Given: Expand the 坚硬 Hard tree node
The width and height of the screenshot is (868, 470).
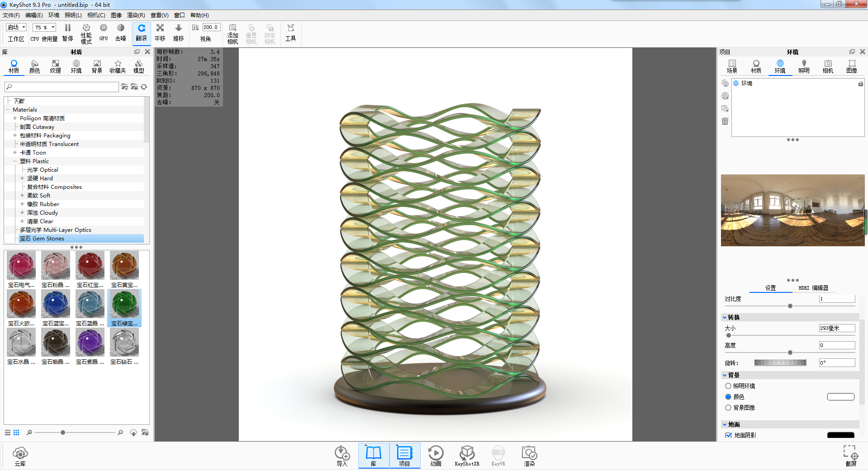Looking at the screenshot, I should 22,179.
